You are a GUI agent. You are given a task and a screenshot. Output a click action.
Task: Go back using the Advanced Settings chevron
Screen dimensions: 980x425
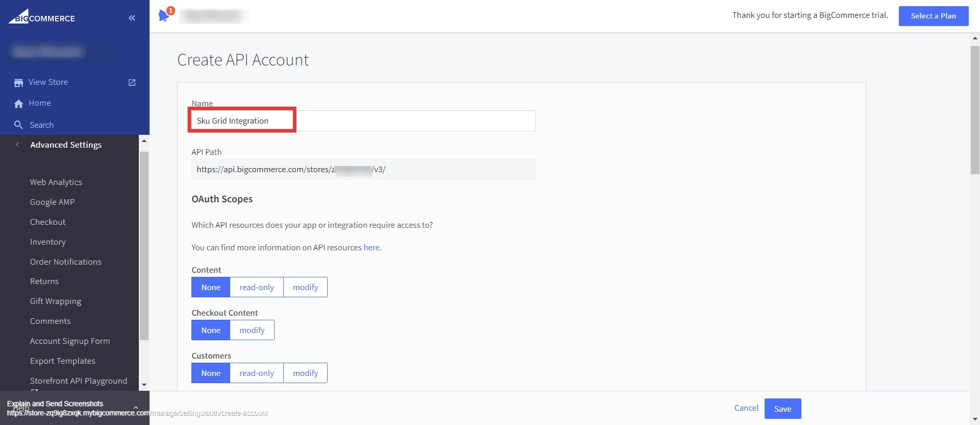click(17, 145)
